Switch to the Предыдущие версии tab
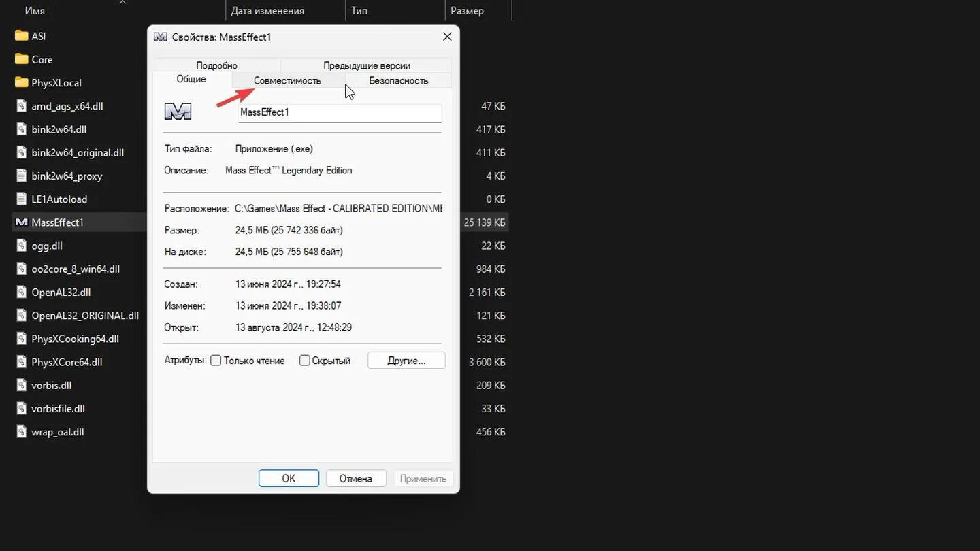Image resolution: width=980 pixels, height=551 pixels. pos(366,65)
